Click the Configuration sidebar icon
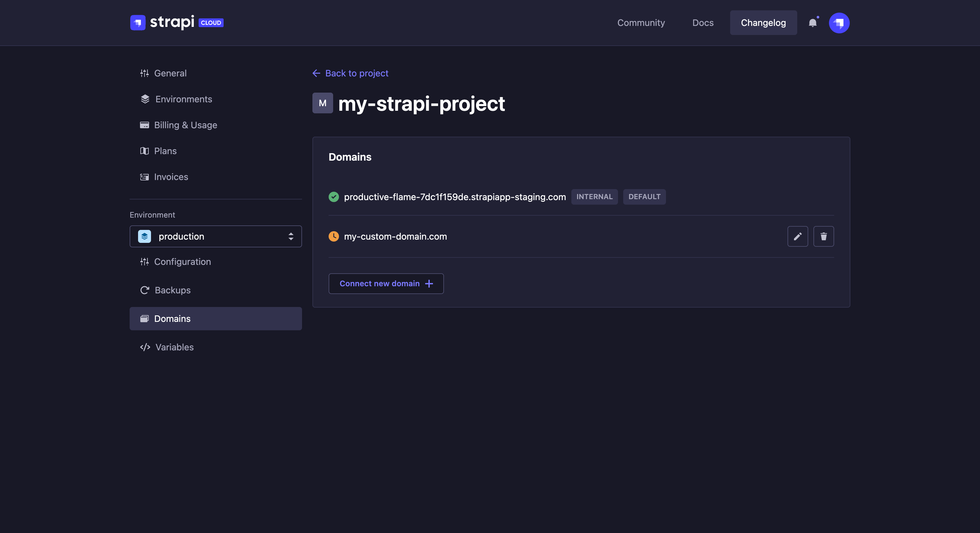Viewport: 980px width, 533px height. [x=144, y=261]
